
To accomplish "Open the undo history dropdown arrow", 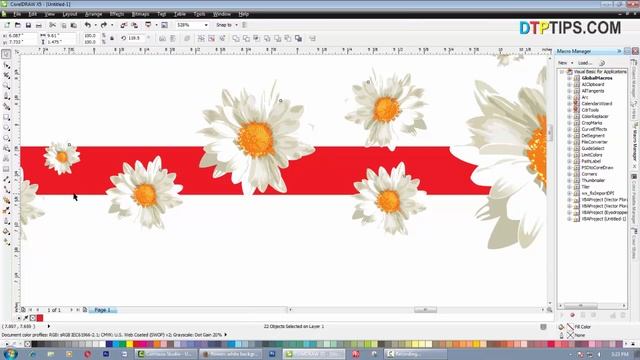I will coord(95,25).
